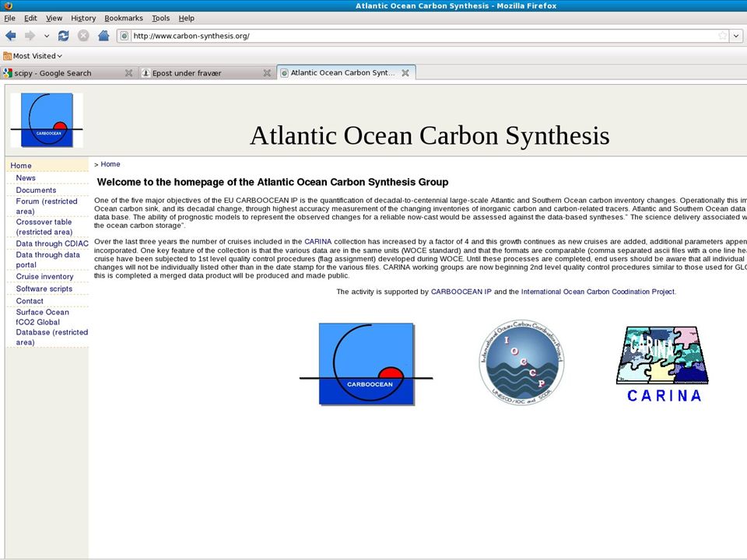Follow the CARBOOCEAN IP text link

click(461, 292)
